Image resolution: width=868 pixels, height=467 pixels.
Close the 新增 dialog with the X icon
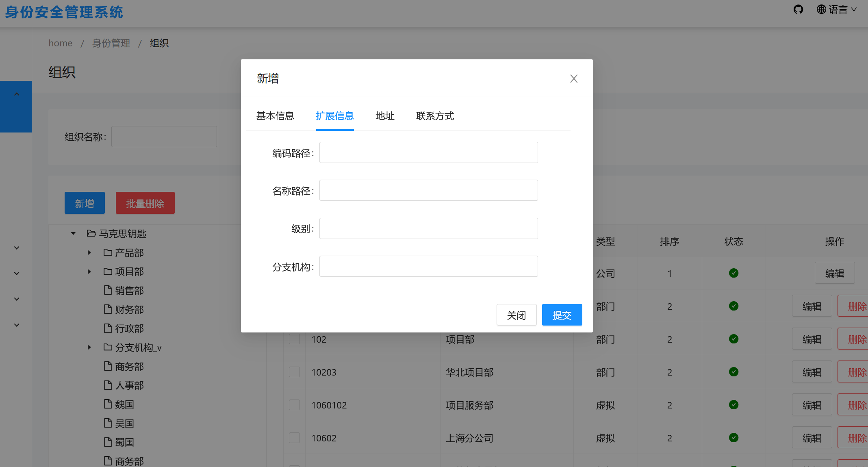(x=574, y=78)
